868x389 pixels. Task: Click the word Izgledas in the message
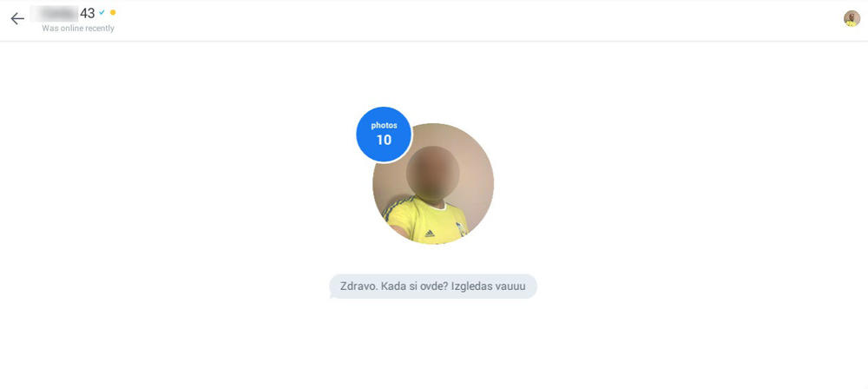[470, 287]
